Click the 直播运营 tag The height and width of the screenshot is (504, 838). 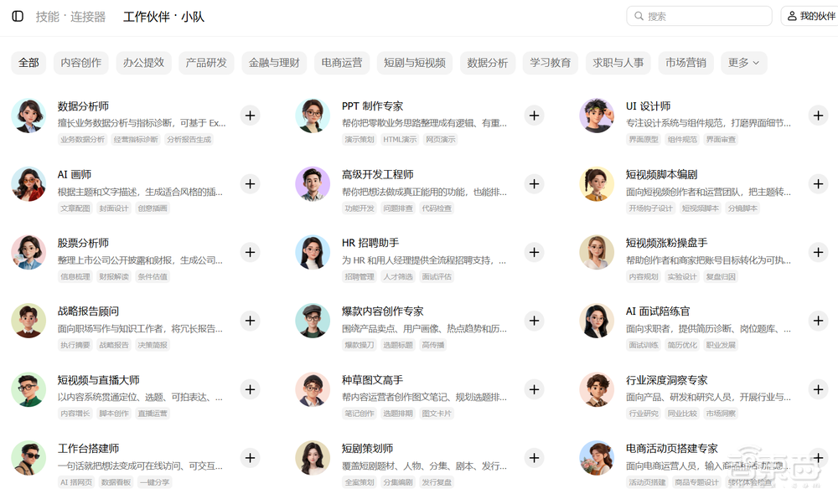pyautogui.click(x=153, y=414)
